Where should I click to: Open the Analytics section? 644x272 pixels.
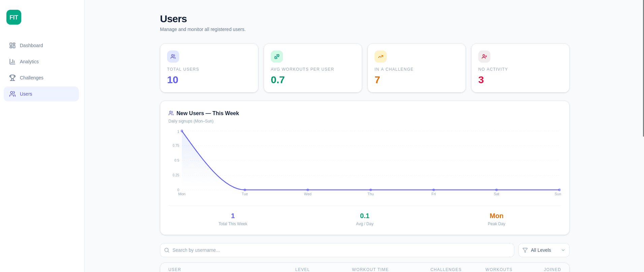41,62
